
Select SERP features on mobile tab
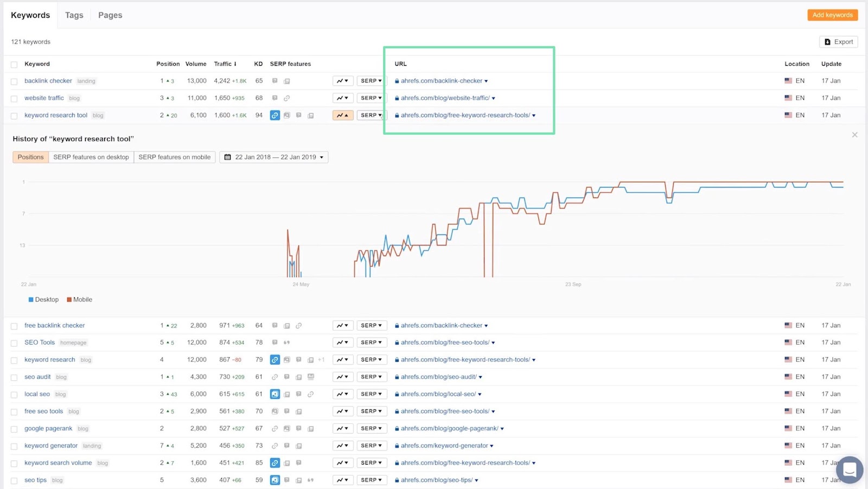coord(174,157)
